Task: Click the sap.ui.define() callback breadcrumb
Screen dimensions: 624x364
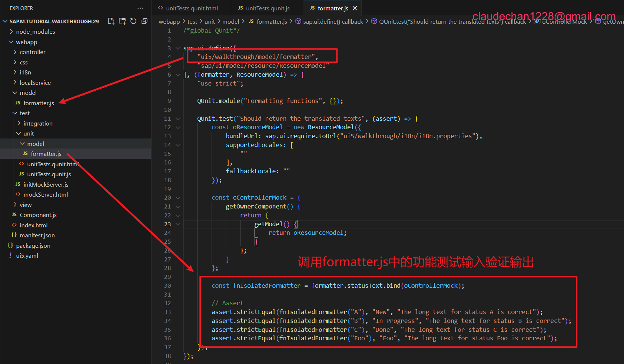Action: tap(333, 22)
